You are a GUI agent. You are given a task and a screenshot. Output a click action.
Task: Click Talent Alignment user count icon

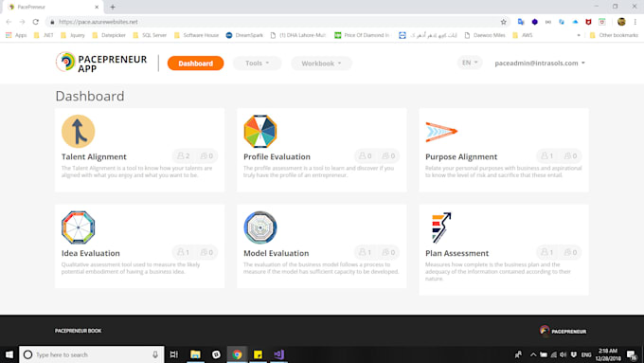tap(180, 155)
